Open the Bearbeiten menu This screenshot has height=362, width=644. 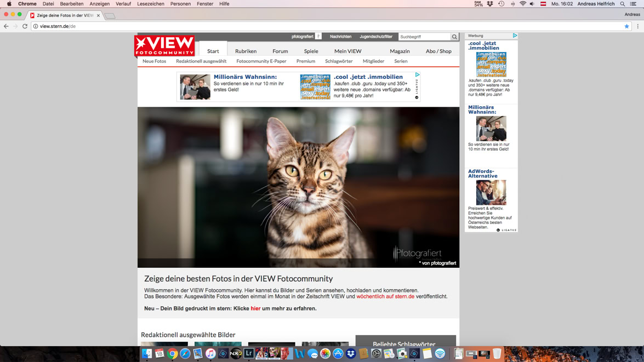point(71,4)
